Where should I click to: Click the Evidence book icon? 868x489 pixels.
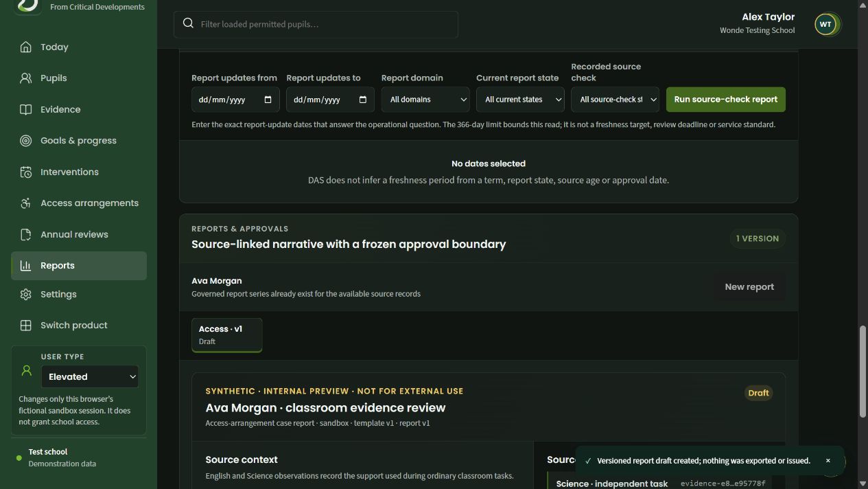[26, 109]
